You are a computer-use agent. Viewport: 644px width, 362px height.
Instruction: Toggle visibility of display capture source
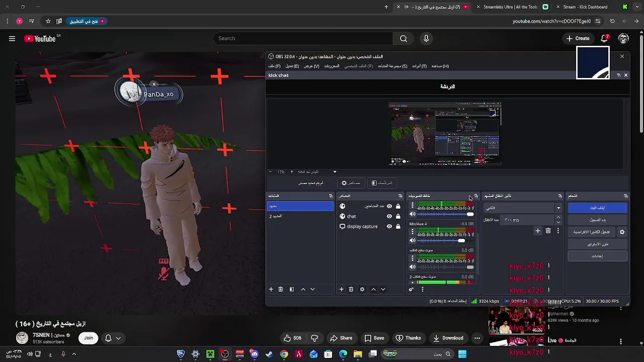click(389, 227)
